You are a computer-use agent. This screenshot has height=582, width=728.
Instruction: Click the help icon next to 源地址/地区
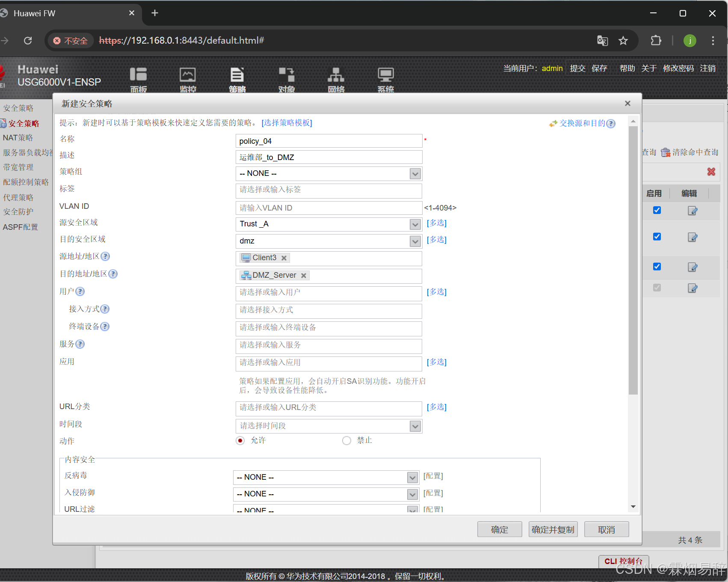105,256
